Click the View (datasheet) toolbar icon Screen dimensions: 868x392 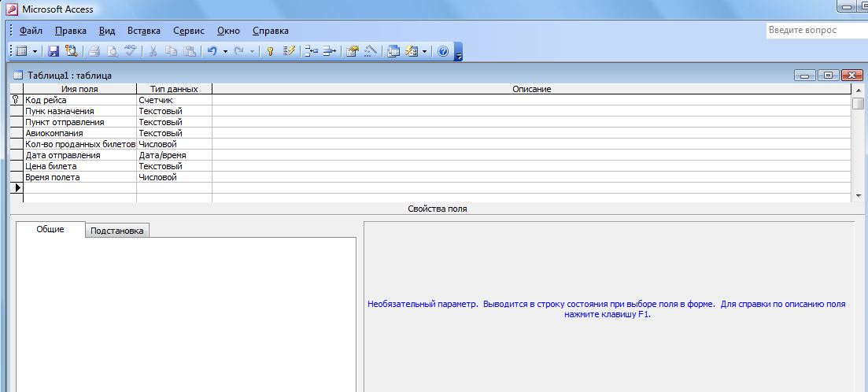coord(21,51)
